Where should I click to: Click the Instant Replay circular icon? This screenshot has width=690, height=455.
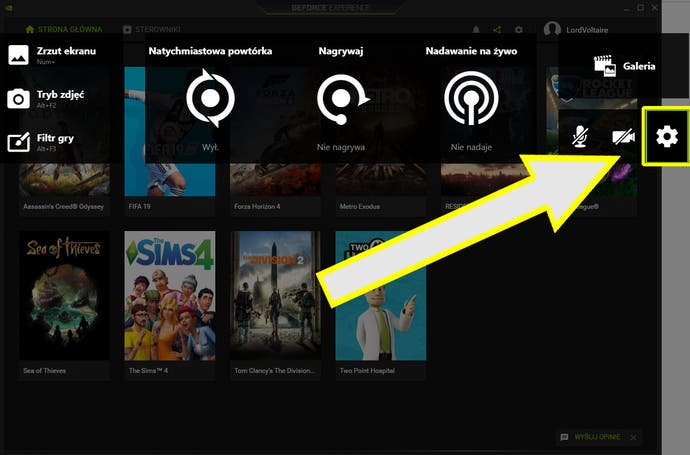(x=210, y=98)
